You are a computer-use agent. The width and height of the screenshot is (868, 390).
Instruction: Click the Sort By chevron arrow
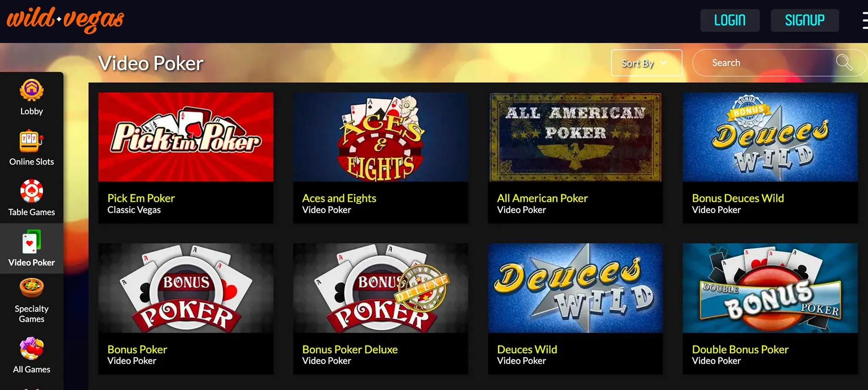(664, 63)
